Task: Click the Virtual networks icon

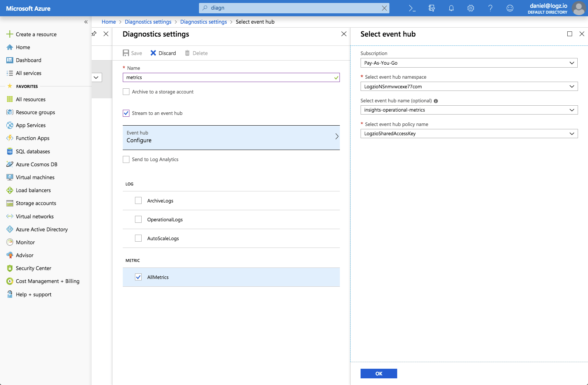Action: (x=10, y=217)
